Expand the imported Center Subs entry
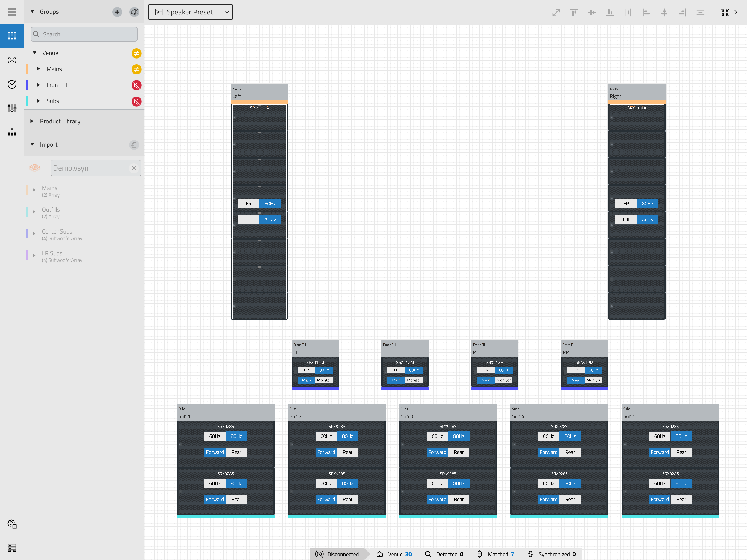The width and height of the screenshot is (747, 560). pos(34,234)
